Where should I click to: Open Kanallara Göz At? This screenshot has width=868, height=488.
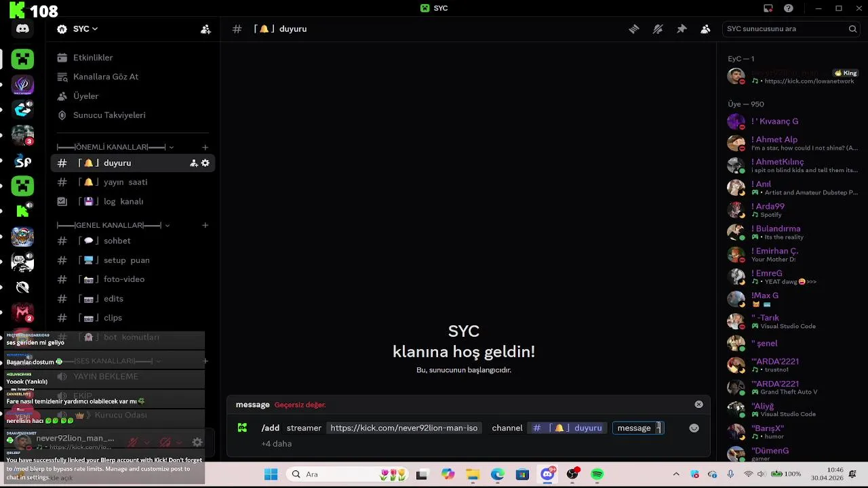[132, 77]
